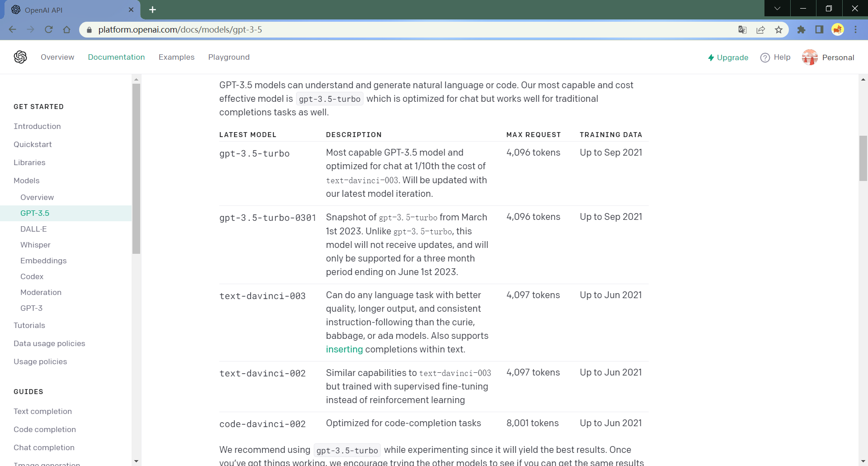Viewport: 868px width, 466px height.
Task: Open the translate page icon
Action: pyautogui.click(x=742, y=29)
